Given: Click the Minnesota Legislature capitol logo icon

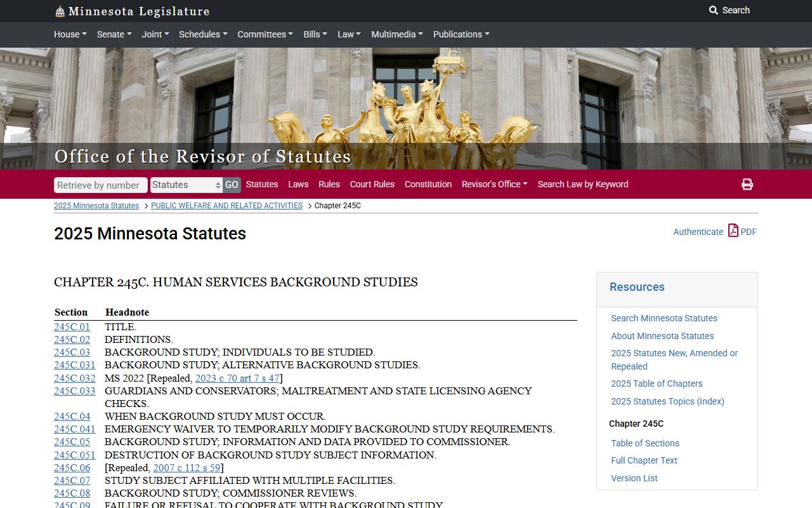Looking at the screenshot, I should [60, 11].
